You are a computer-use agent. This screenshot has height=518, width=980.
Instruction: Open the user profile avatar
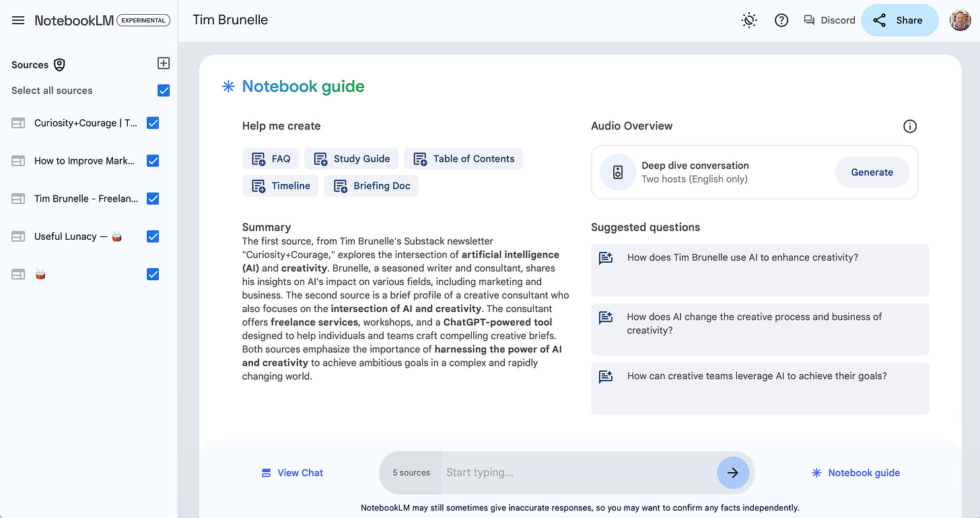960,20
